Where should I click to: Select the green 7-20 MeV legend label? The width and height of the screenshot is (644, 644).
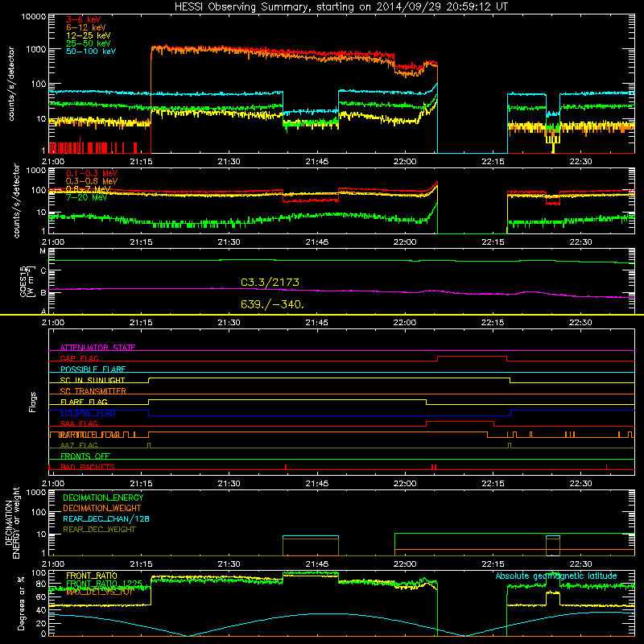pyautogui.click(x=86, y=197)
